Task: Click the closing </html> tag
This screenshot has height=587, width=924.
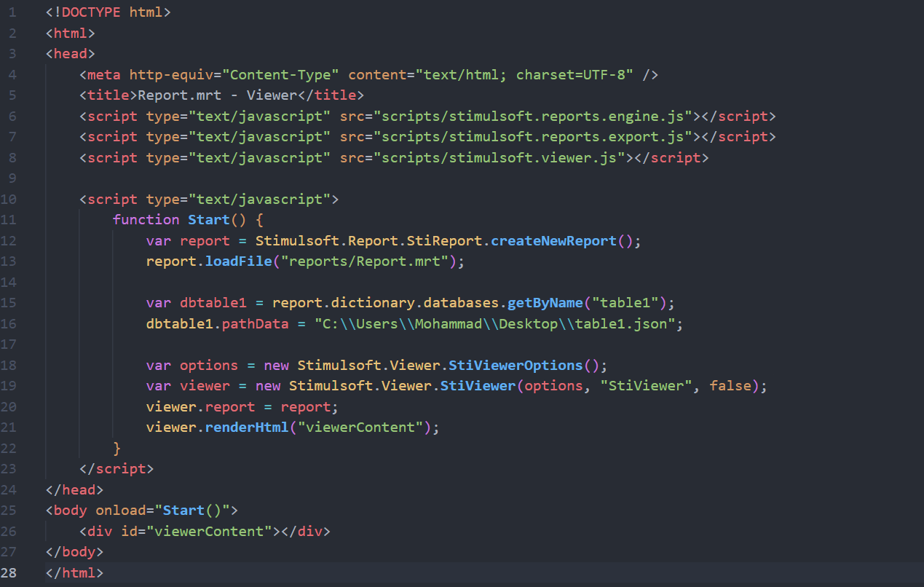Action: click(x=75, y=573)
